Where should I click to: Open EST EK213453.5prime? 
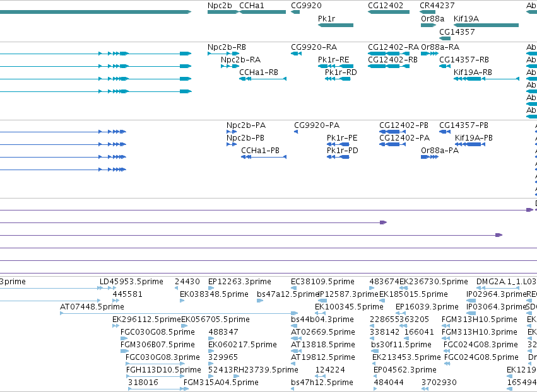coord(406,358)
